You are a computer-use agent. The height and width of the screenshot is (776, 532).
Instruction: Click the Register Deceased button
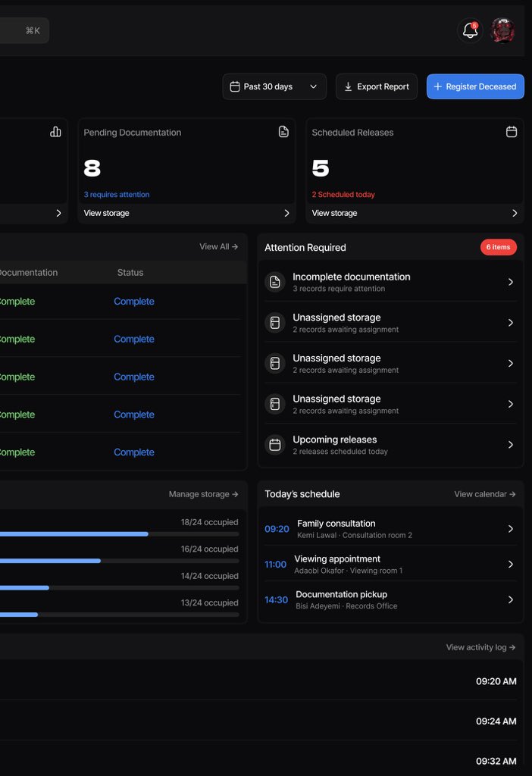475,86
